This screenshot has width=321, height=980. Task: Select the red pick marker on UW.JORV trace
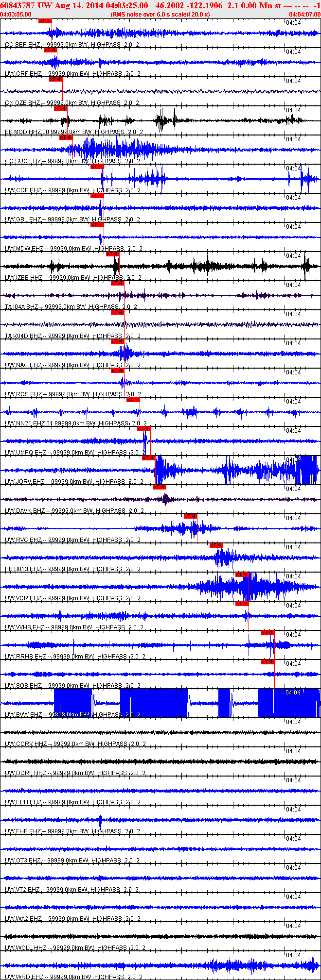point(148,458)
